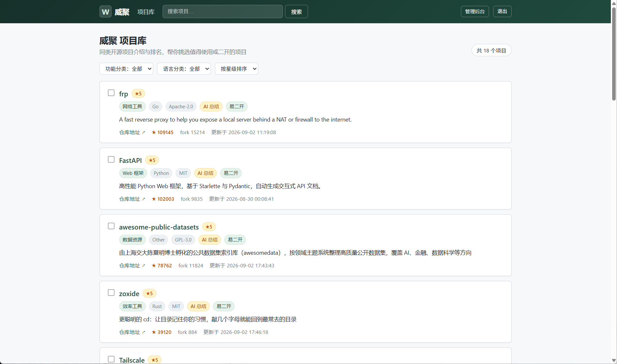Click the MIT tag on FastAPI

(x=183, y=173)
